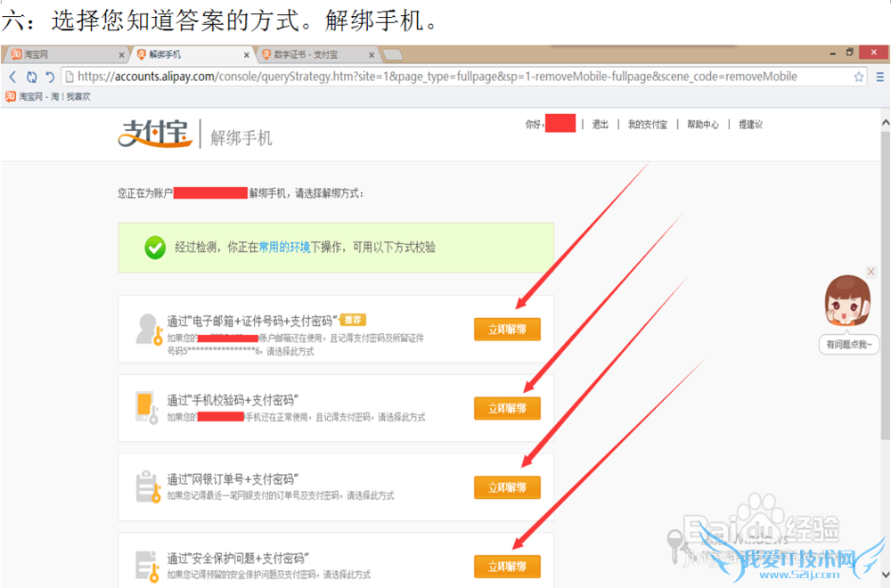Click scrollbar up arrow

pos(886,122)
